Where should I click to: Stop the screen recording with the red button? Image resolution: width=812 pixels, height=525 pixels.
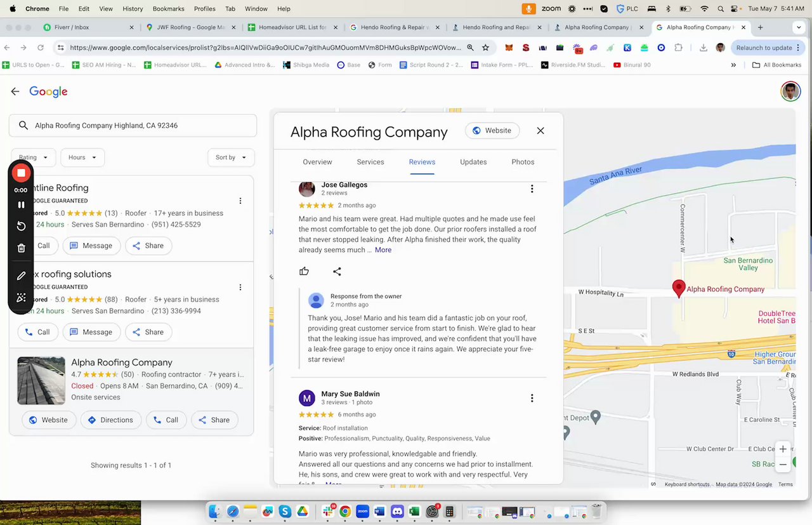21,173
